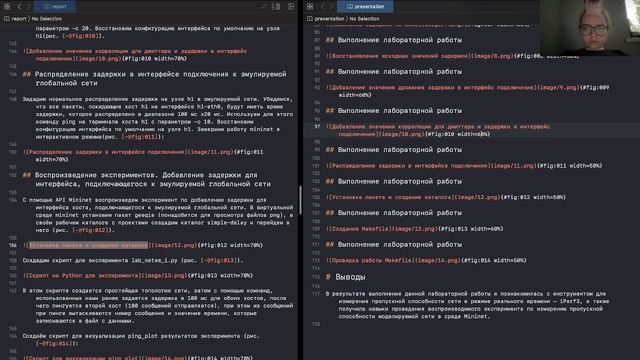Go back in report editor history
The image size is (640, 360).
[x=19, y=6]
